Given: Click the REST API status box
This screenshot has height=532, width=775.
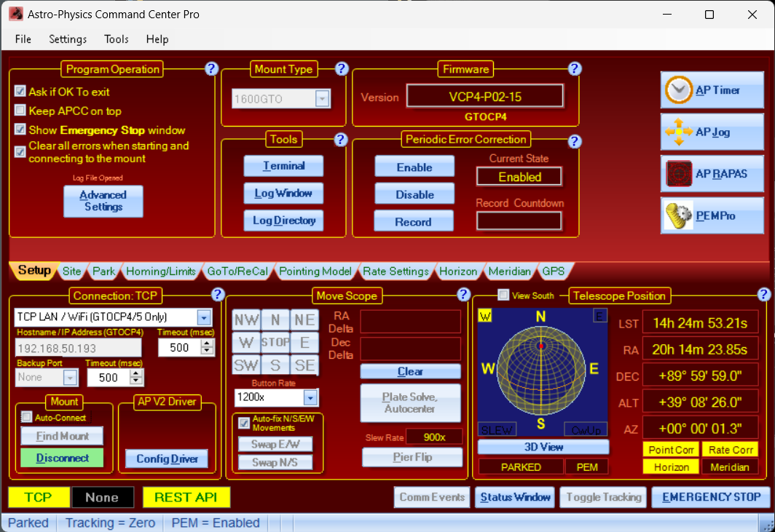Looking at the screenshot, I should click(x=186, y=497).
